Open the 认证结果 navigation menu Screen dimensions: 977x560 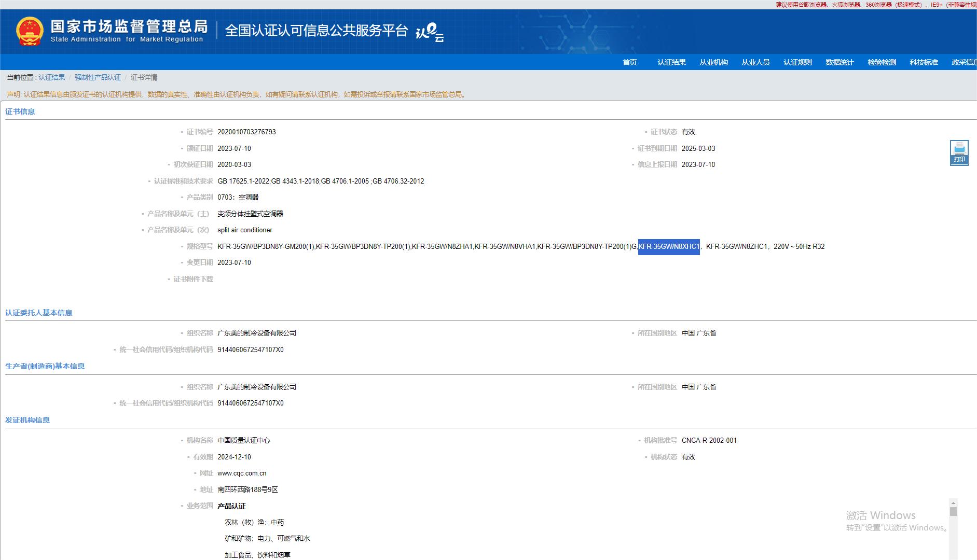point(671,62)
